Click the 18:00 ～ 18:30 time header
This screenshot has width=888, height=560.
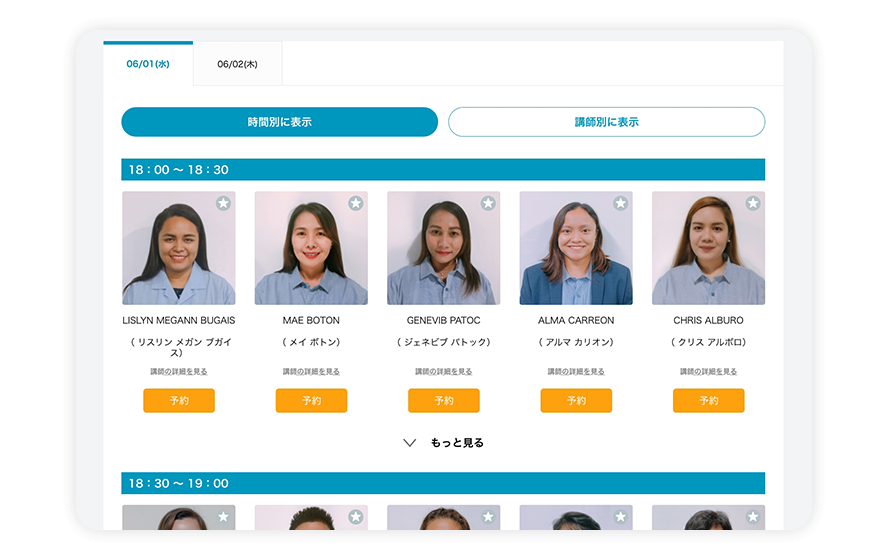click(x=443, y=170)
